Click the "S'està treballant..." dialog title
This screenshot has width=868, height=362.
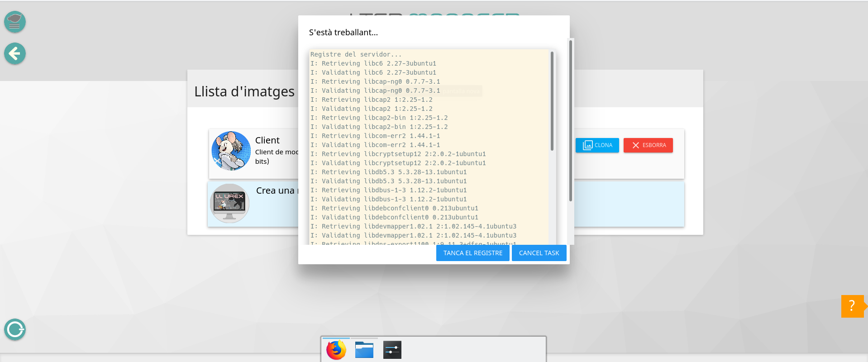[x=343, y=33]
